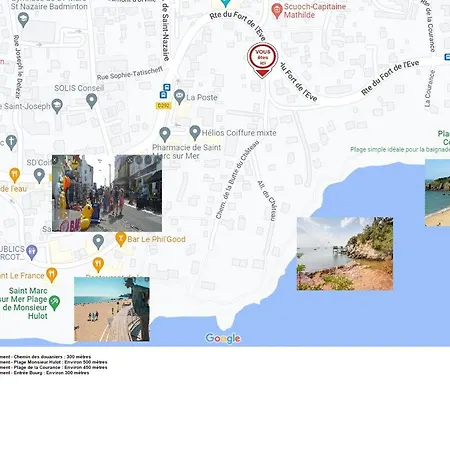This screenshot has width=450, height=450.
Task: Open the Scuoch-Capitaine Mathilde red pin
Action: pyautogui.click(x=277, y=11)
